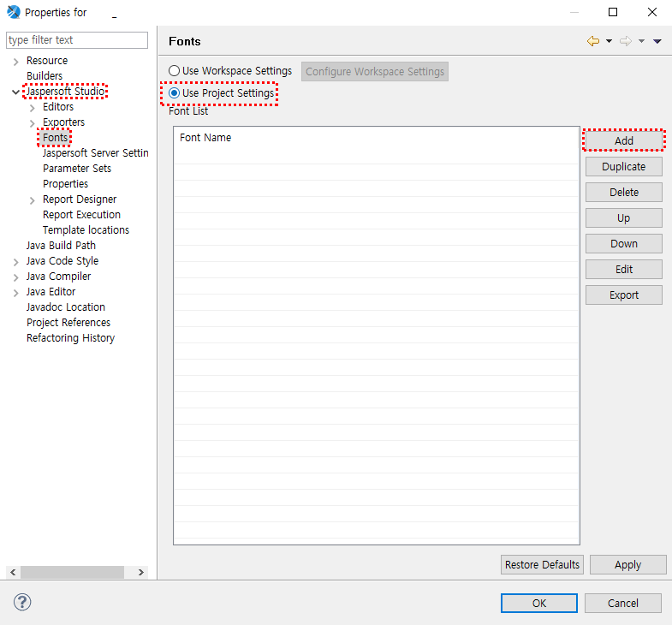
Task: Open the help question mark icon
Action: tap(22, 602)
